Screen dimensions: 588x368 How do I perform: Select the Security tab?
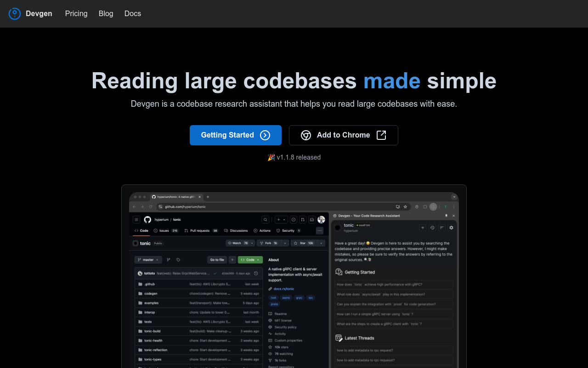pos(288,231)
